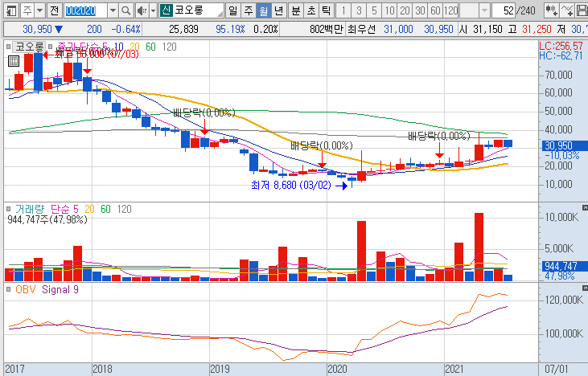The image size is (588, 376).
Task: Switch to daily chart (일)
Action: [233, 10]
